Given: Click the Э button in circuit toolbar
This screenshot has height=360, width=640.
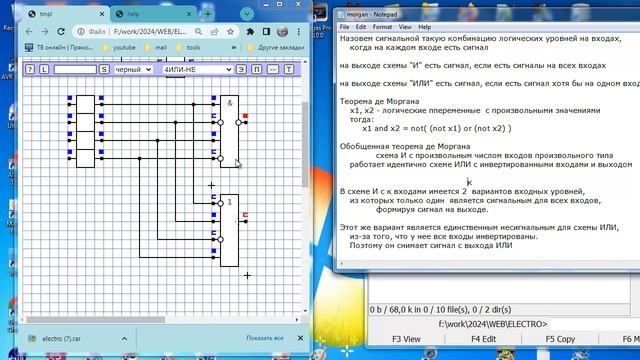Looking at the screenshot, I should (x=241, y=69).
